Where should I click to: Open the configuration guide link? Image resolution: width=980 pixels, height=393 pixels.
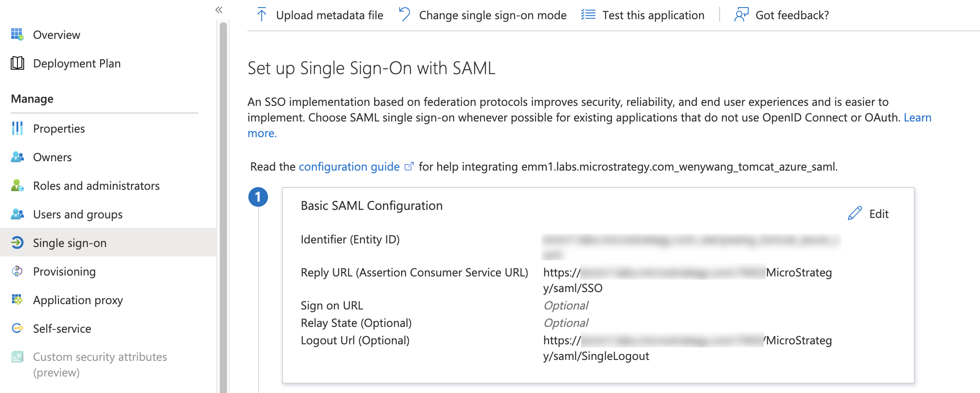tap(349, 167)
